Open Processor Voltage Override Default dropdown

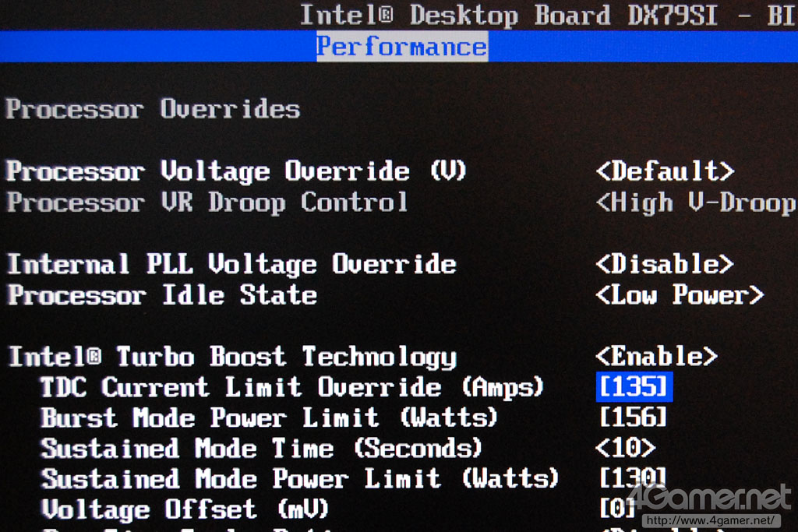click(x=665, y=171)
